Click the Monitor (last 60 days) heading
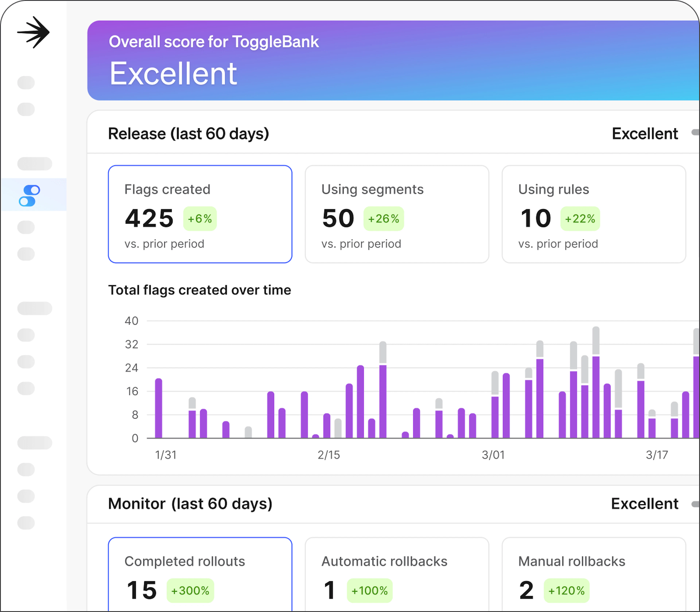 190,504
